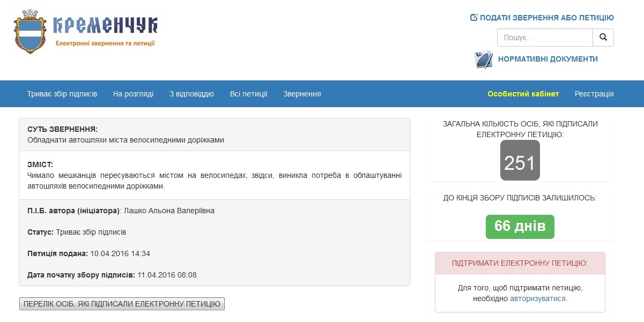Open the Триває збір підписів menu item

[62, 94]
